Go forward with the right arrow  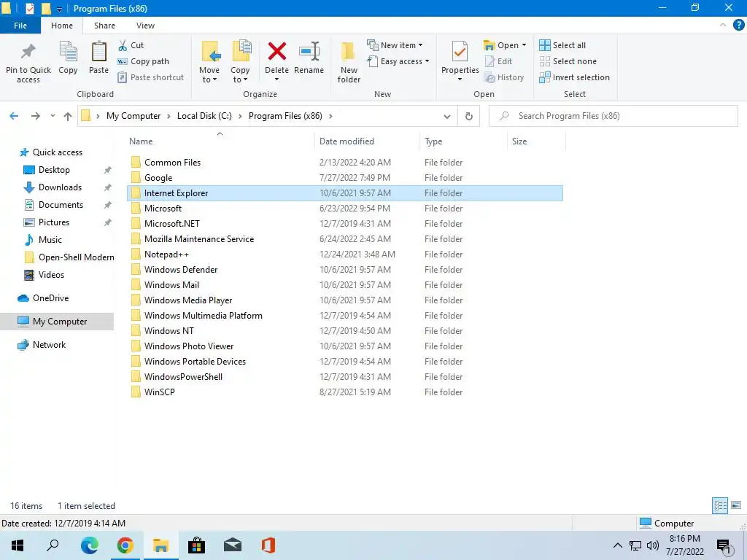(35, 116)
